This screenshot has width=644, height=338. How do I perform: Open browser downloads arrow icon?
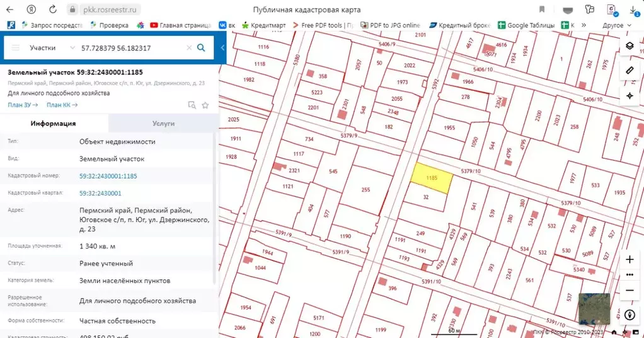click(x=634, y=10)
